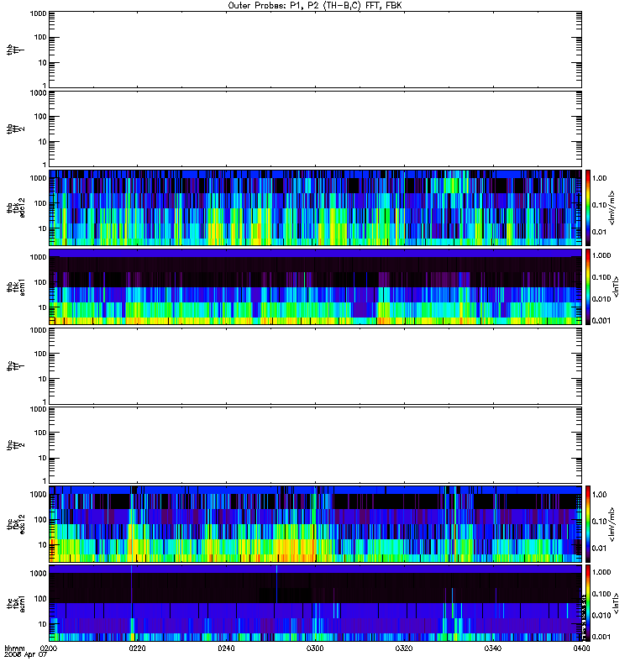The width and height of the screenshot is (630, 672).
Task: Click the 0.01 tick on thb edc12 colorbar
Action: (x=599, y=232)
